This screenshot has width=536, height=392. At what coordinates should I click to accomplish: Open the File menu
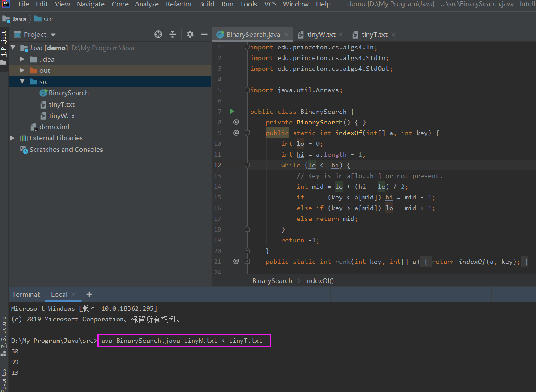pos(24,4)
